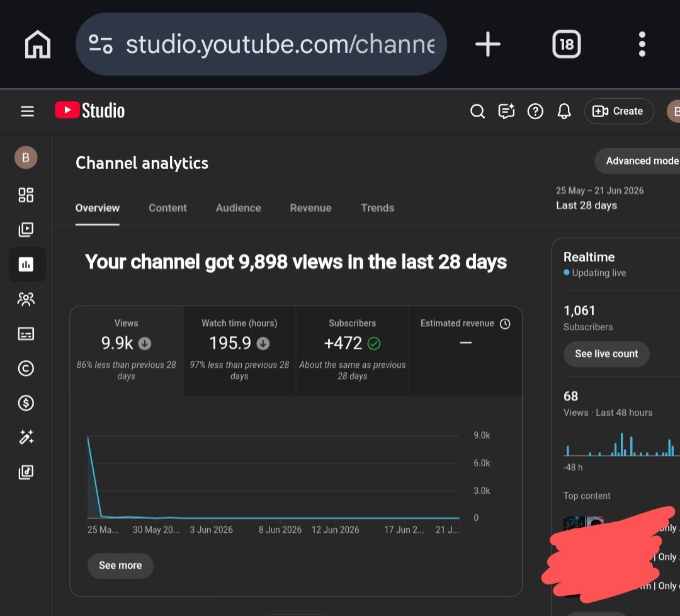Switch to the Content tab
680x616 pixels.
pyautogui.click(x=167, y=208)
